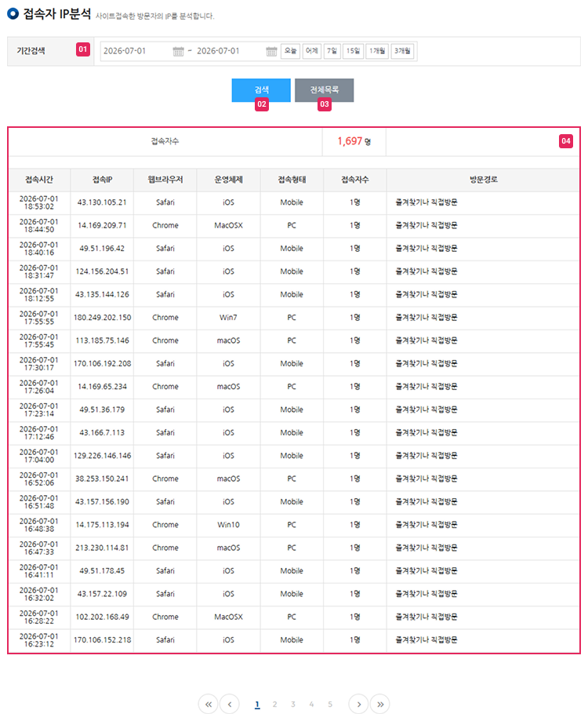Click the 접속자 IP분석 page title
588x721 pixels.
pos(57,14)
